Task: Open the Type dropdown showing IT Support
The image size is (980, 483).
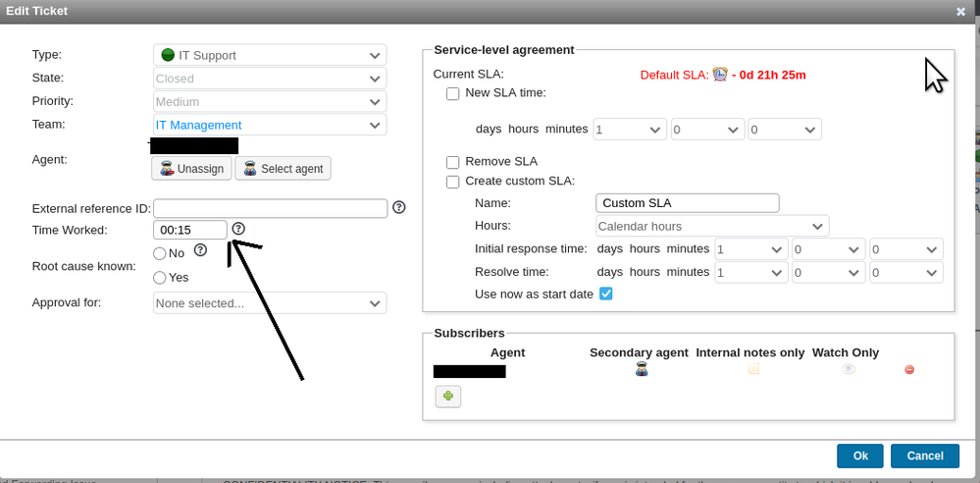Action: (x=270, y=56)
